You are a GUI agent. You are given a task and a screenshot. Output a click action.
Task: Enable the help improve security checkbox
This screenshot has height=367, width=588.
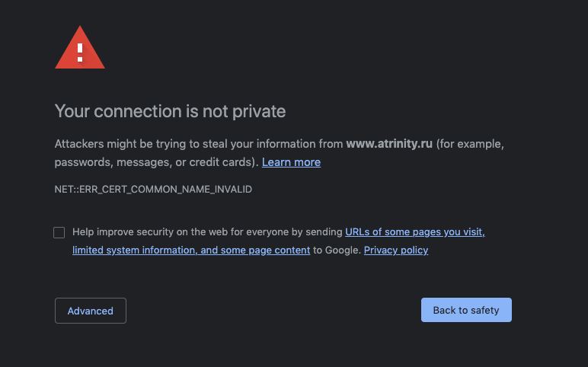[59, 232]
